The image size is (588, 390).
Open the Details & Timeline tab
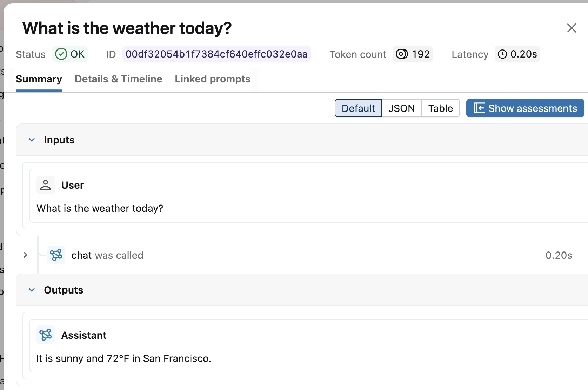click(119, 79)
